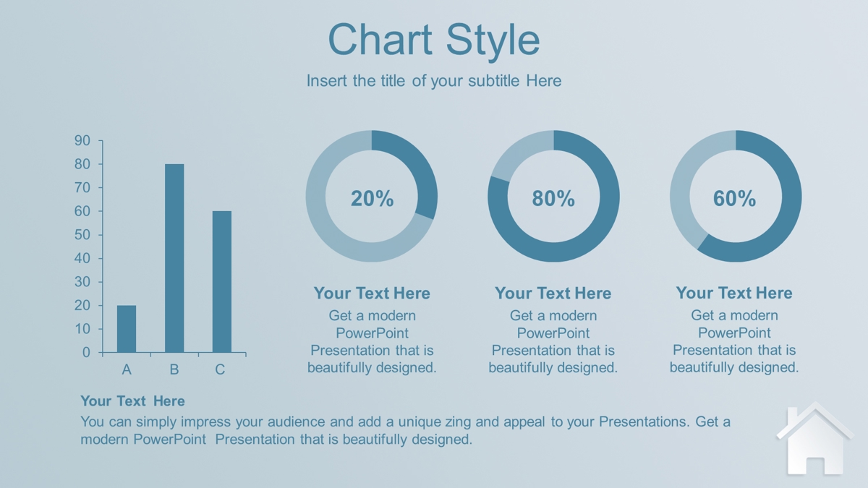Select the 20% donut chart
This screenshot has height=488, width=868.
coord(372,196)
